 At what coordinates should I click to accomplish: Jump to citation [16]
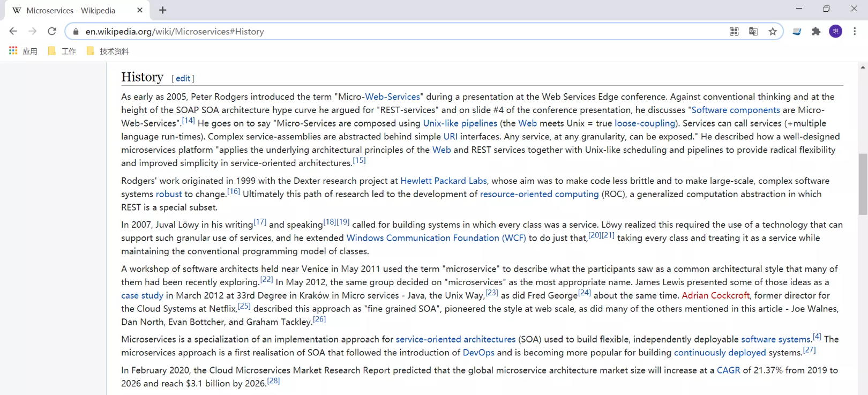click(234, 191)
